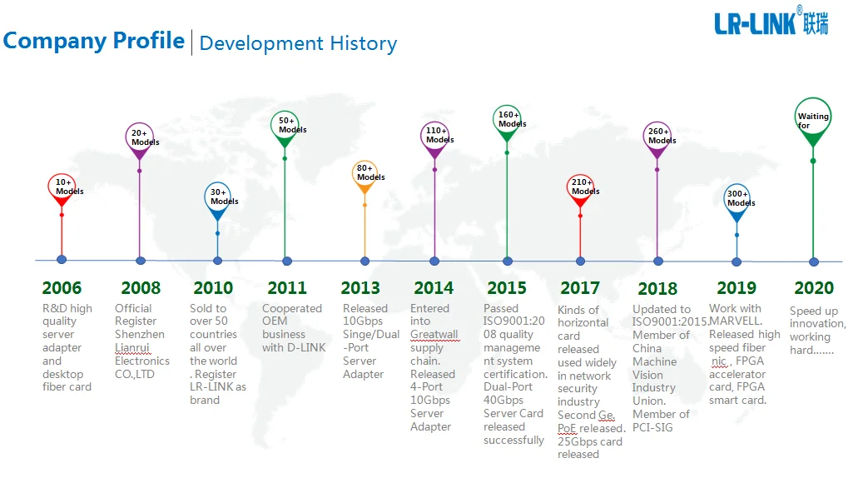This screenshot has height=483, width=868.
Task: Click the timeline dot above 2008
Action: tap(140, 261)
